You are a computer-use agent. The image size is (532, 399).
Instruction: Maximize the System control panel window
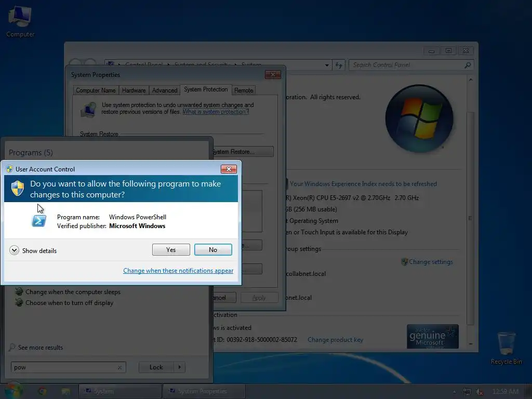point(448,51)
